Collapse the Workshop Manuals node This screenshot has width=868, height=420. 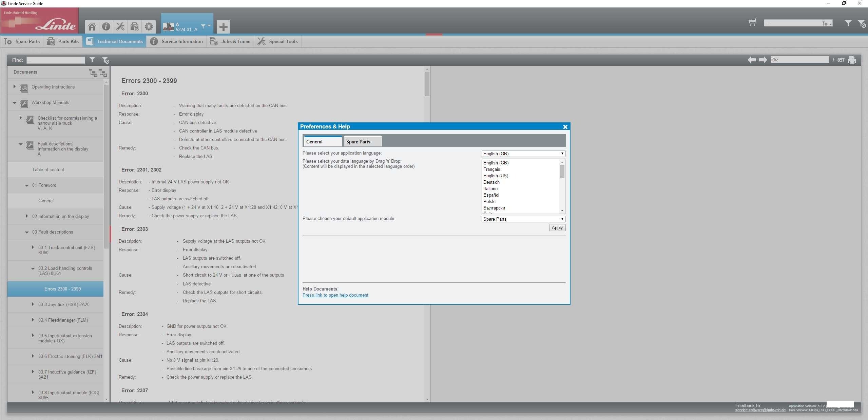click(14, 103)
